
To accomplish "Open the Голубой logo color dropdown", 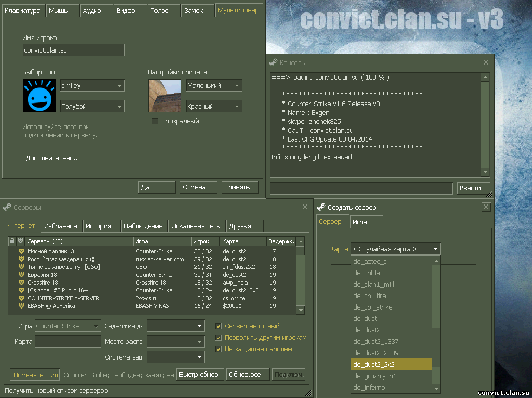I will (92, 106).
